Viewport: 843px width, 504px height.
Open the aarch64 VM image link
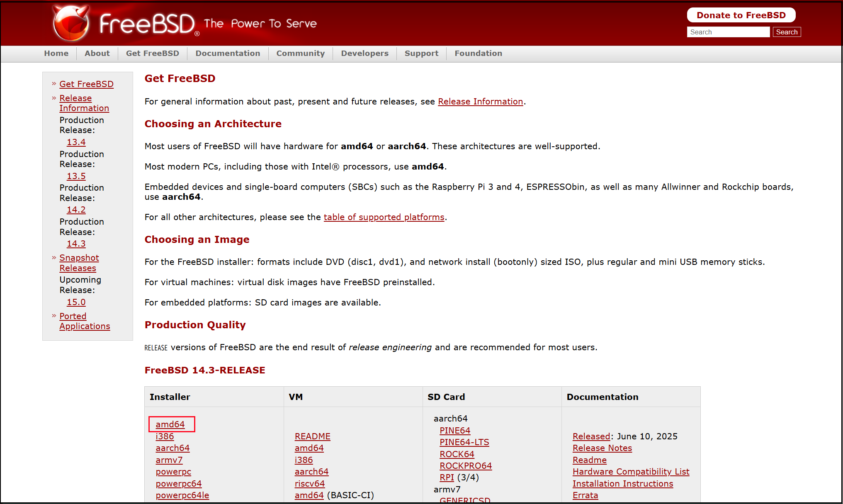(x=311, y=472)
